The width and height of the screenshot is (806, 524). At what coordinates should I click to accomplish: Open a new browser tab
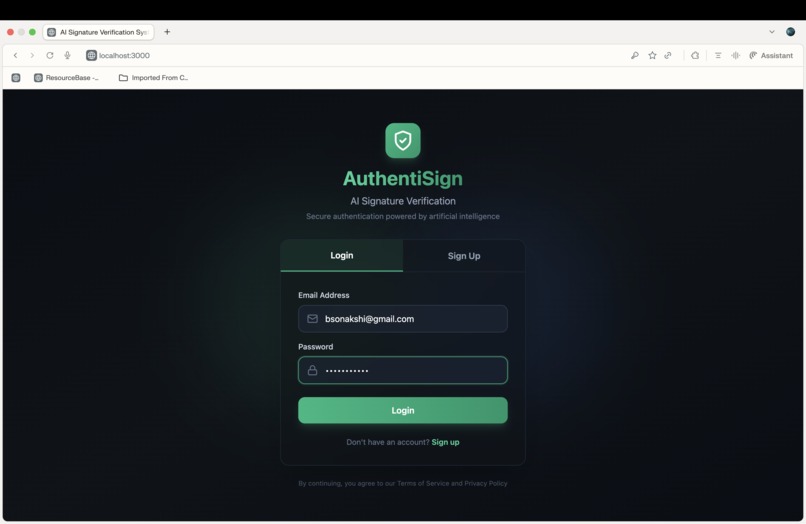(x=167, y=32)
